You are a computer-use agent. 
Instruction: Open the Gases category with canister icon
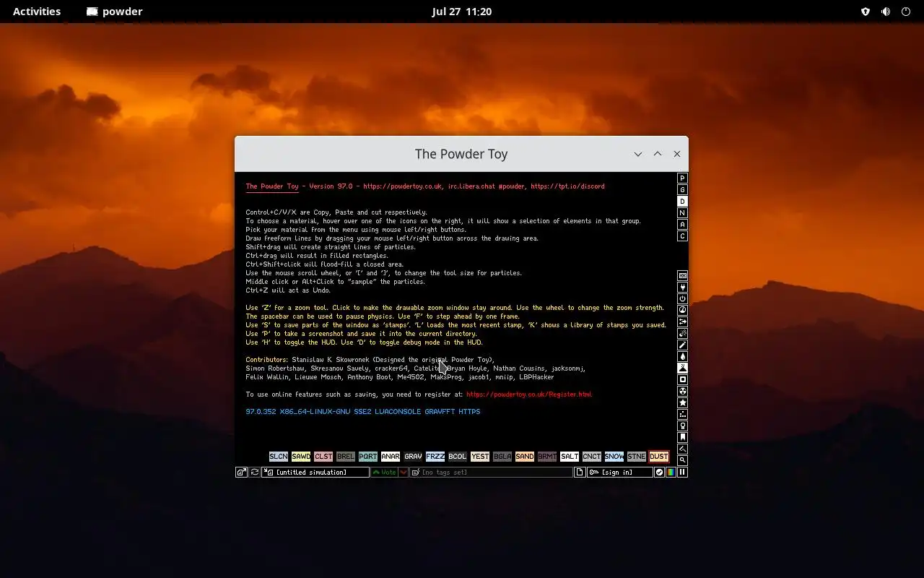click(682, 345)
